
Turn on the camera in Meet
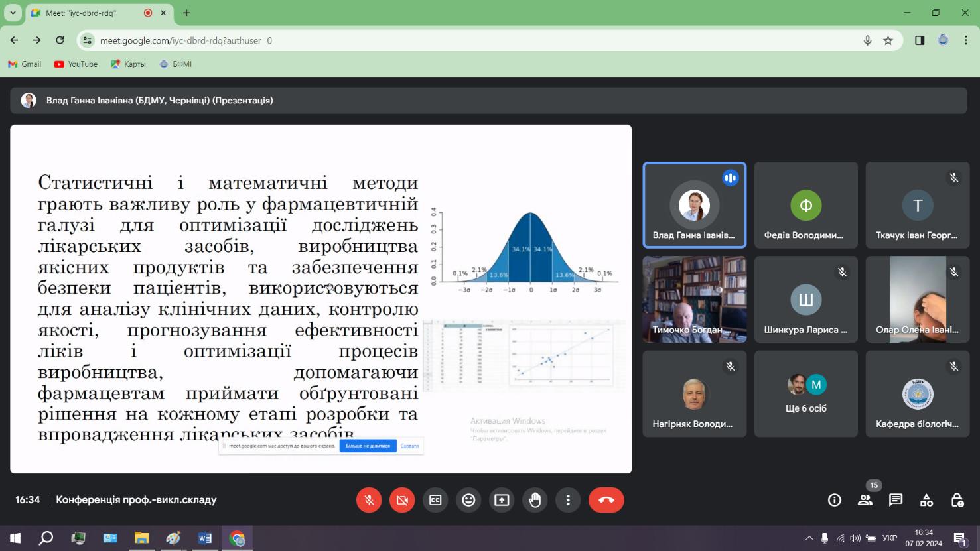(x=402, y=500)
